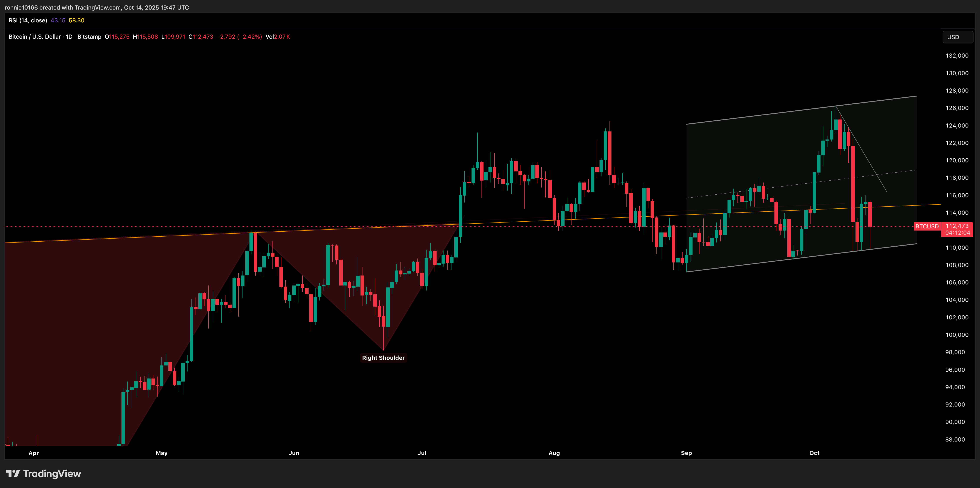Click the purple RSI value 43.15

tap(58, 21)
